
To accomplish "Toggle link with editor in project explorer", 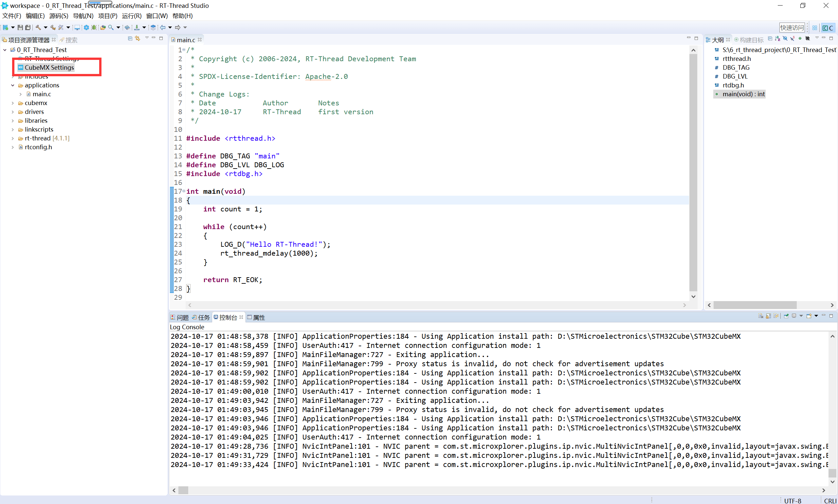I will 137,39.
